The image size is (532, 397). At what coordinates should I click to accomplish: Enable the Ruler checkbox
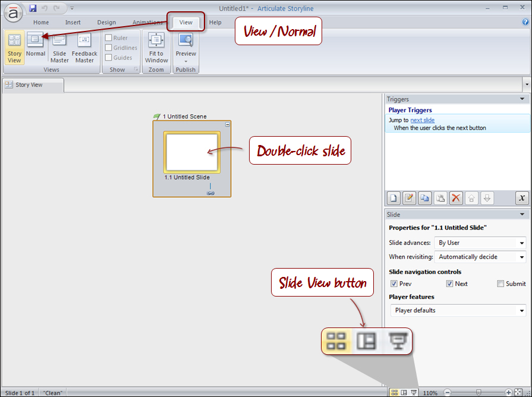coord(109,37)
